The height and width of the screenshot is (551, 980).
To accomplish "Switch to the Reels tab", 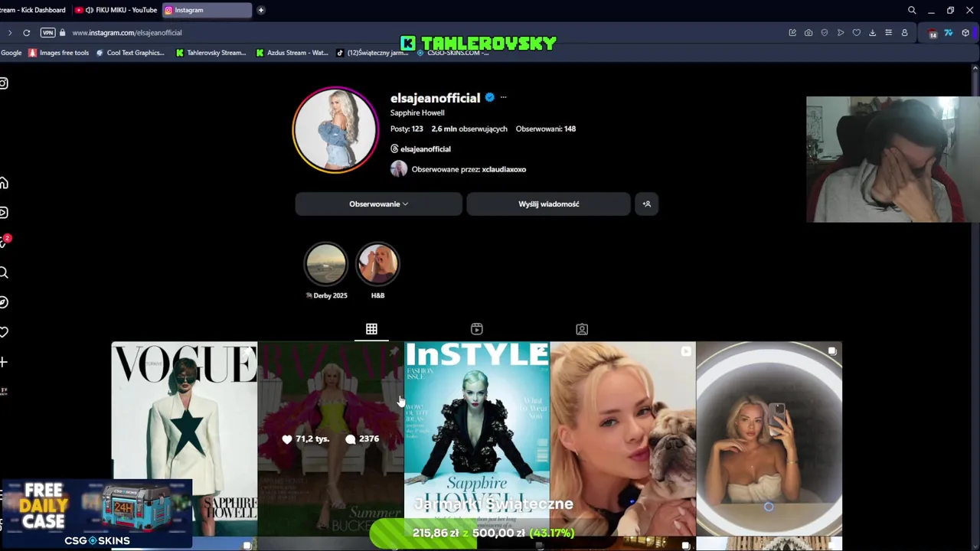I will click(x=476, y=329).
